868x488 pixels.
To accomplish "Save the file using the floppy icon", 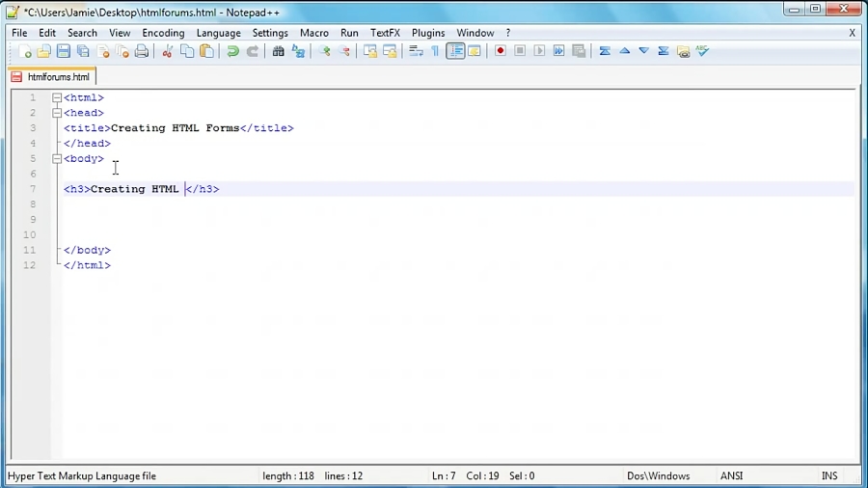I will (63, 51).
